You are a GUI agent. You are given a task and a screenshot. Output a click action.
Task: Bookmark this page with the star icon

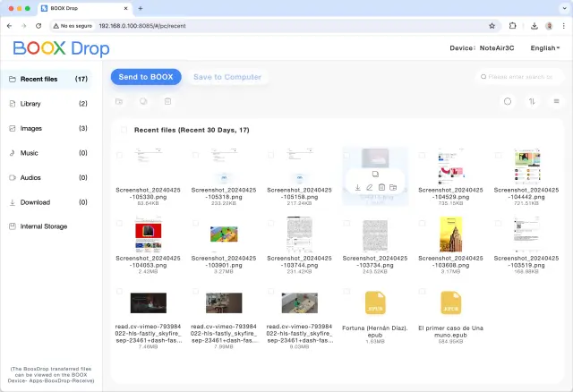coord(492,26)
